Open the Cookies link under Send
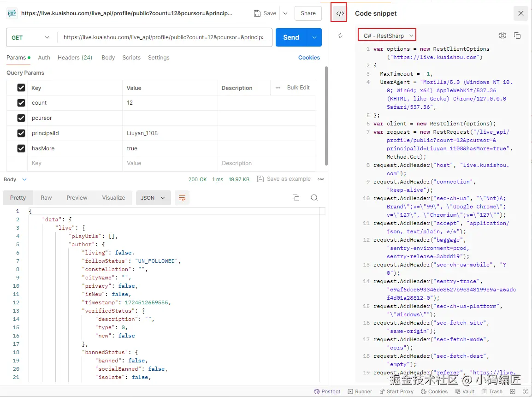The width and height of the screenshot is (532, 397). coord(309,58)
